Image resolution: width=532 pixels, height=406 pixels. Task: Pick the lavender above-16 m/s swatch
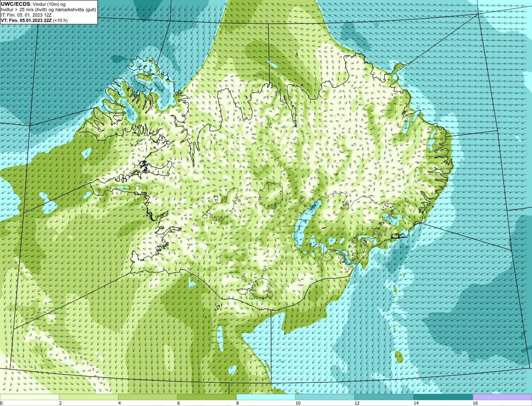click(502, 397)
